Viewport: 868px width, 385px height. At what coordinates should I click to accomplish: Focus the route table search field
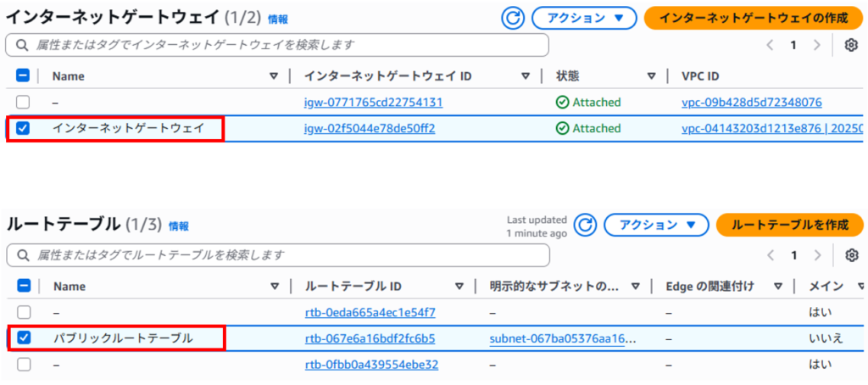(278, 254)
